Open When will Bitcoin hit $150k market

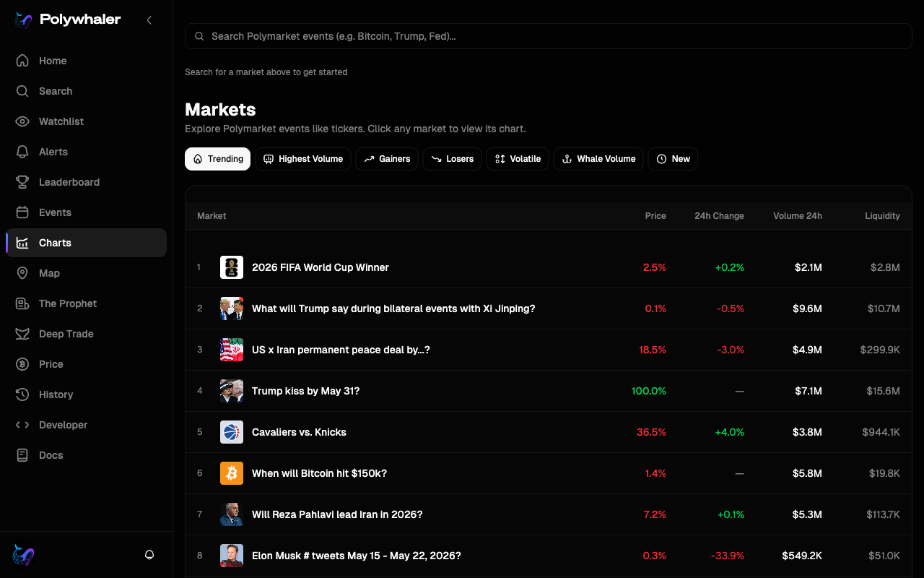point(319,473)
